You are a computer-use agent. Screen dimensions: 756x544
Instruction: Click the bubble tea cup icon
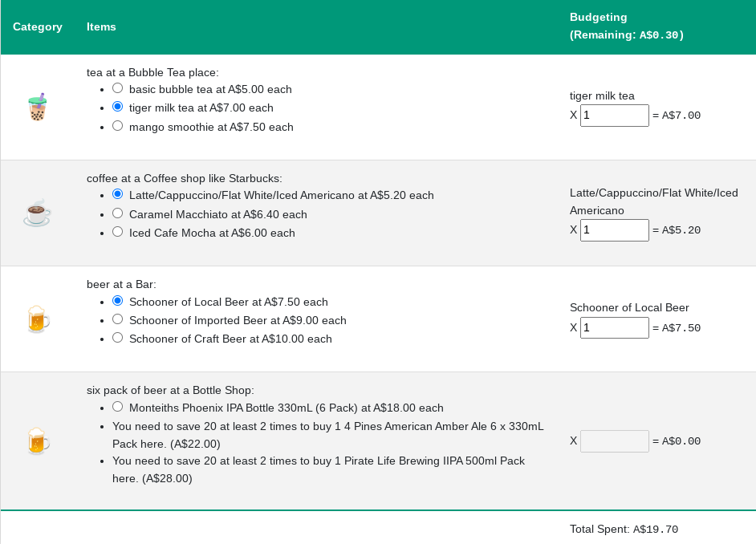click(38, 107)
